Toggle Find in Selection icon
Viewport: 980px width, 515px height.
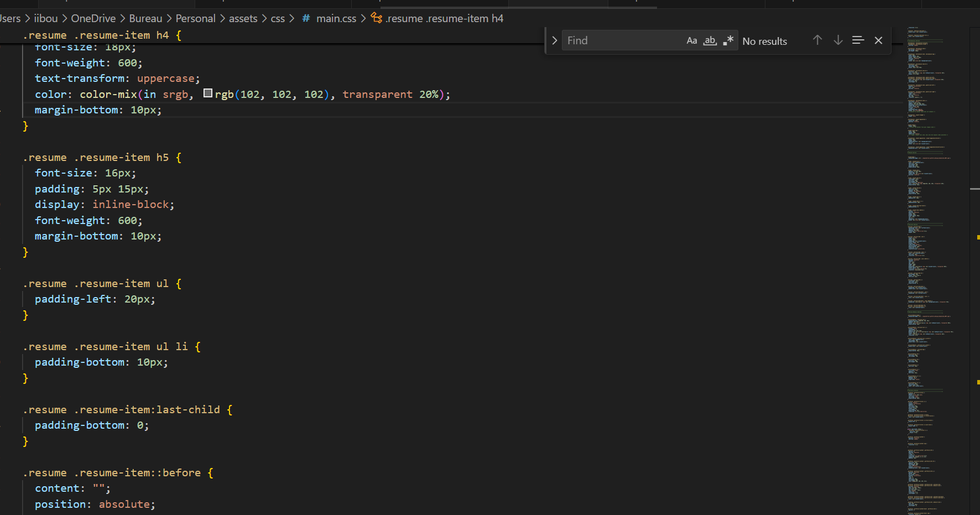[858, 40]
